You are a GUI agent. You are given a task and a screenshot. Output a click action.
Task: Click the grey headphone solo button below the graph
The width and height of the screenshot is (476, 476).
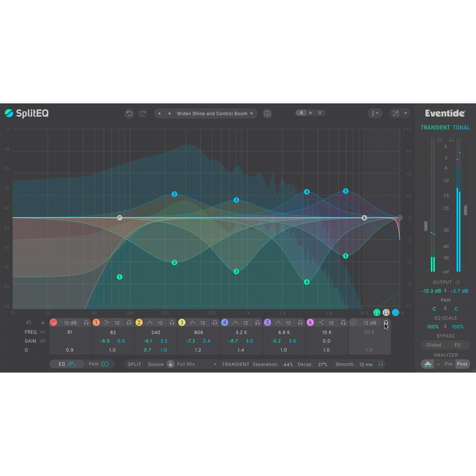[386, 313]
